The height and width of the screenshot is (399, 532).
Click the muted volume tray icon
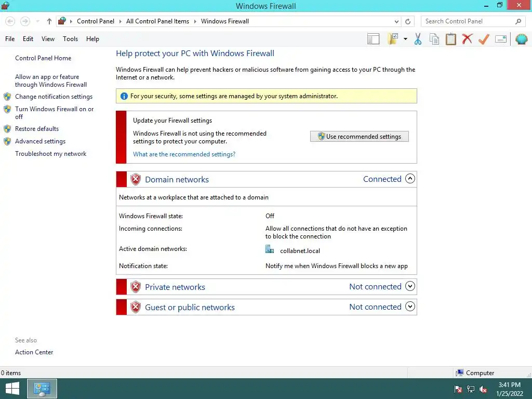(483, 389)
